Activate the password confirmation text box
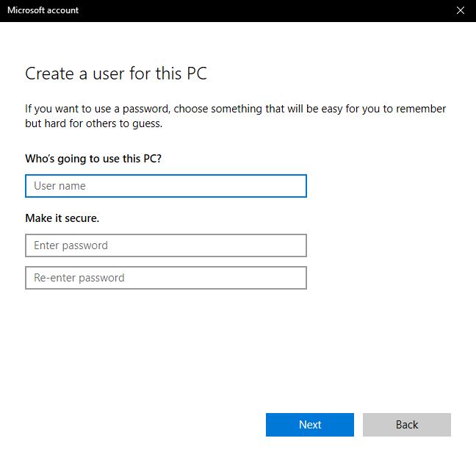This screenshot has width=476, height=452. point(165,278)
